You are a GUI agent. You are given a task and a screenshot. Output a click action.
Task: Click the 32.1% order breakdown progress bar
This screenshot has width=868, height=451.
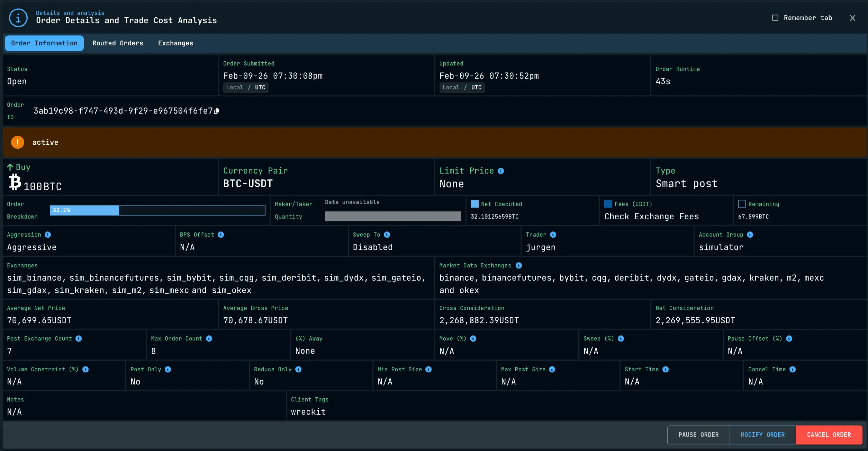pos(157,210)
